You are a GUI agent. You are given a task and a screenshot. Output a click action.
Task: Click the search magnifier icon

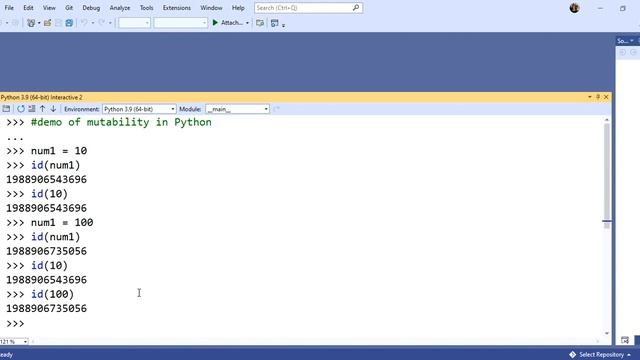click(x=356, y=8)
